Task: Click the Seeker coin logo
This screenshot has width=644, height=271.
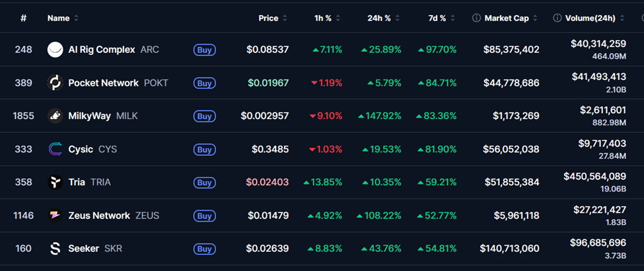Action: (x=55, y=249)
